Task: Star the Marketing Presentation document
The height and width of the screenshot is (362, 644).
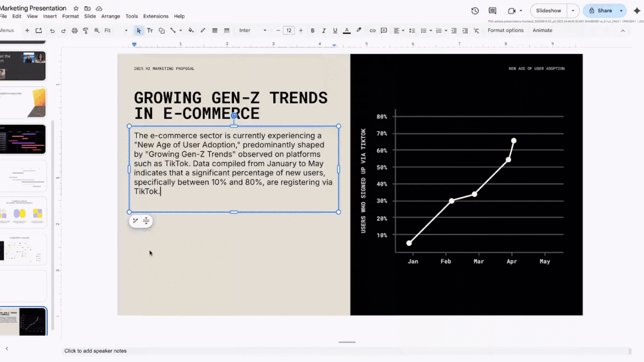Action: (76, 9)
